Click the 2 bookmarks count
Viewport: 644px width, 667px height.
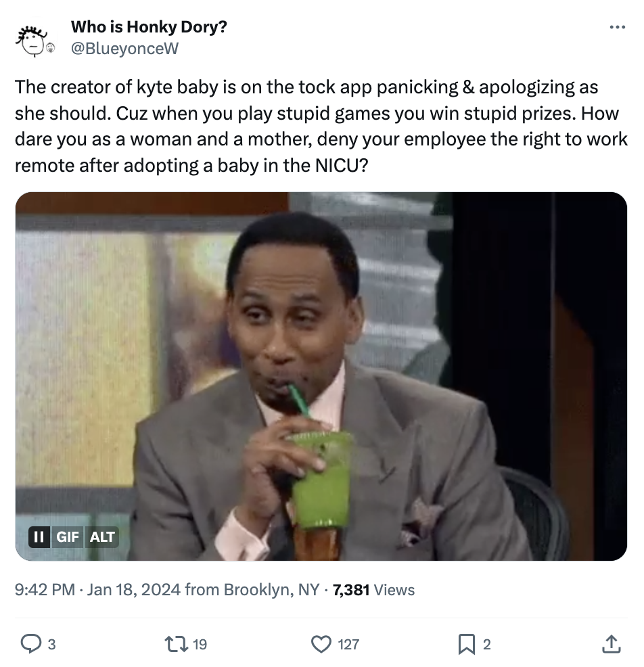pyautogui.click(x=486, y=645)
